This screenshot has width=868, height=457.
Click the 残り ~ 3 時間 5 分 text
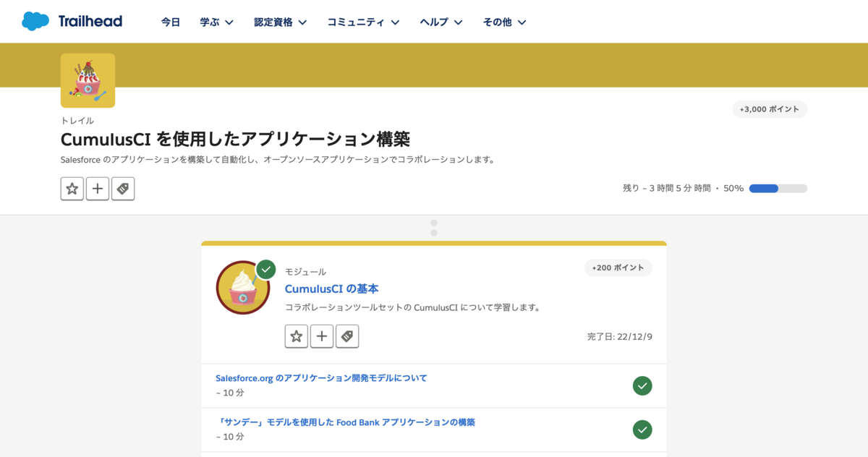[x=667, y=188]
